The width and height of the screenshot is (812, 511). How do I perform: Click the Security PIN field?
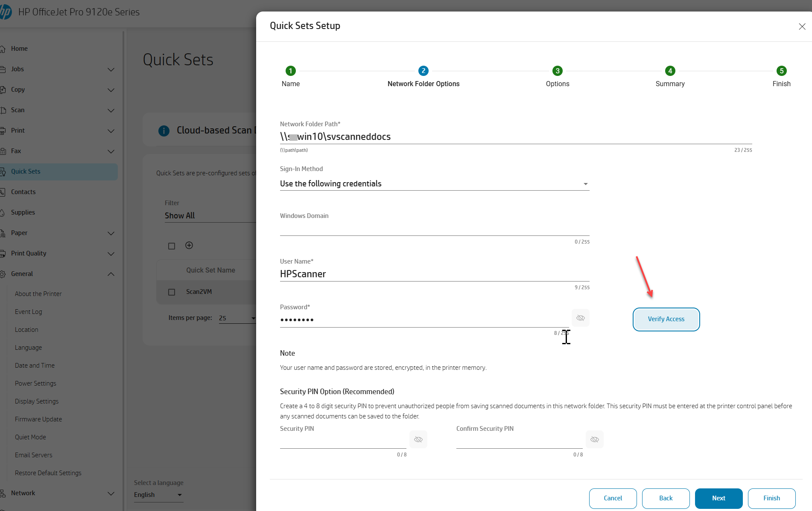pos(343,441)
